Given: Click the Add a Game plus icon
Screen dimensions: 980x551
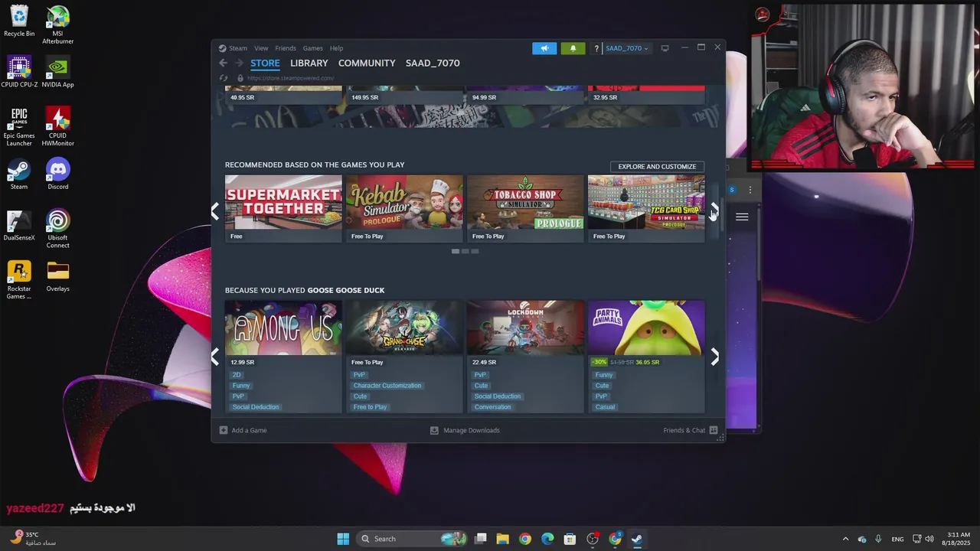Looking at the screenshot, I should point(224,430).
